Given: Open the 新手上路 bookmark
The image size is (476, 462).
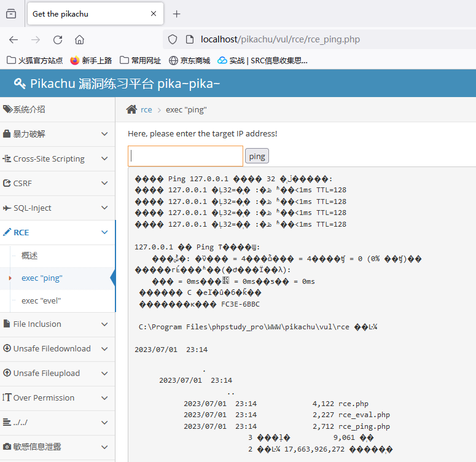Looking at the screenshot, I should pyautogui.click(x=91, y=60).
